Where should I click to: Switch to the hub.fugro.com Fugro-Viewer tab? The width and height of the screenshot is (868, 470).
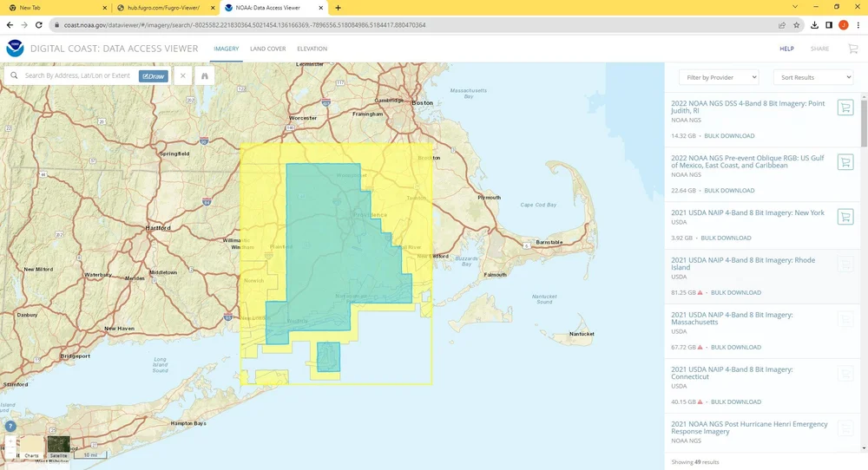[x=166, y=8]
